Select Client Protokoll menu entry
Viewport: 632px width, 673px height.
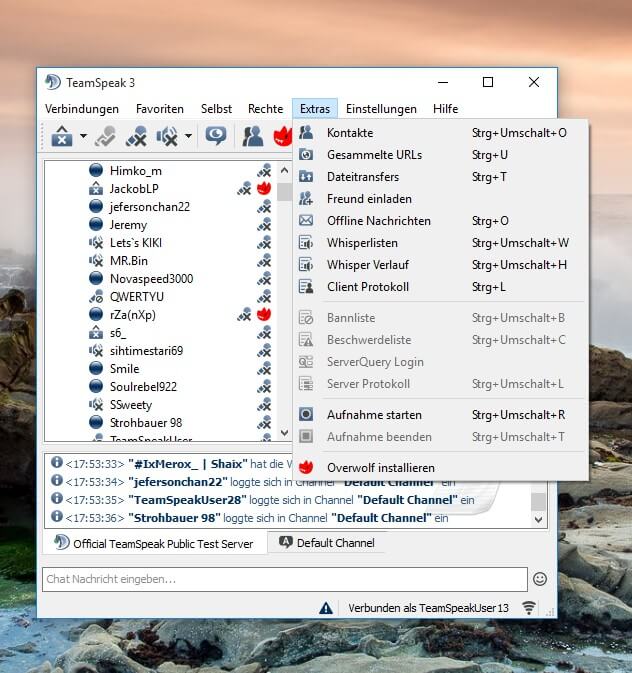(x=441, y=287)
